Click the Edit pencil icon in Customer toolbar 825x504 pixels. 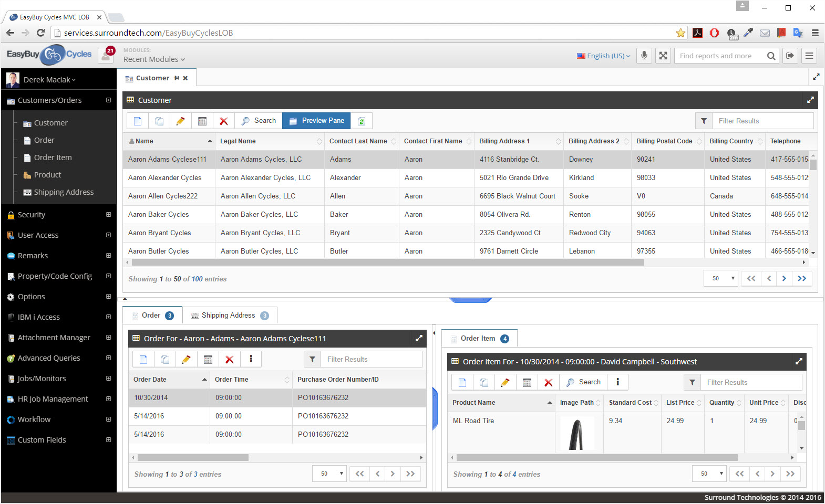point(180,121)
